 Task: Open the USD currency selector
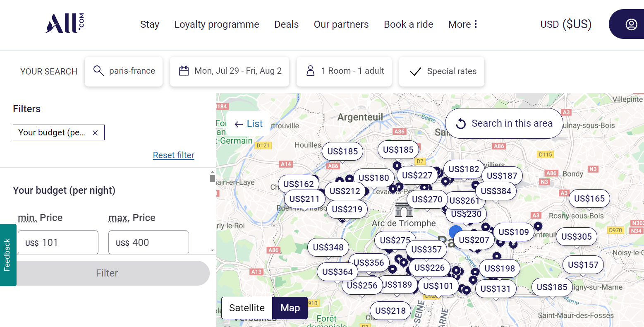coord(565,24)
